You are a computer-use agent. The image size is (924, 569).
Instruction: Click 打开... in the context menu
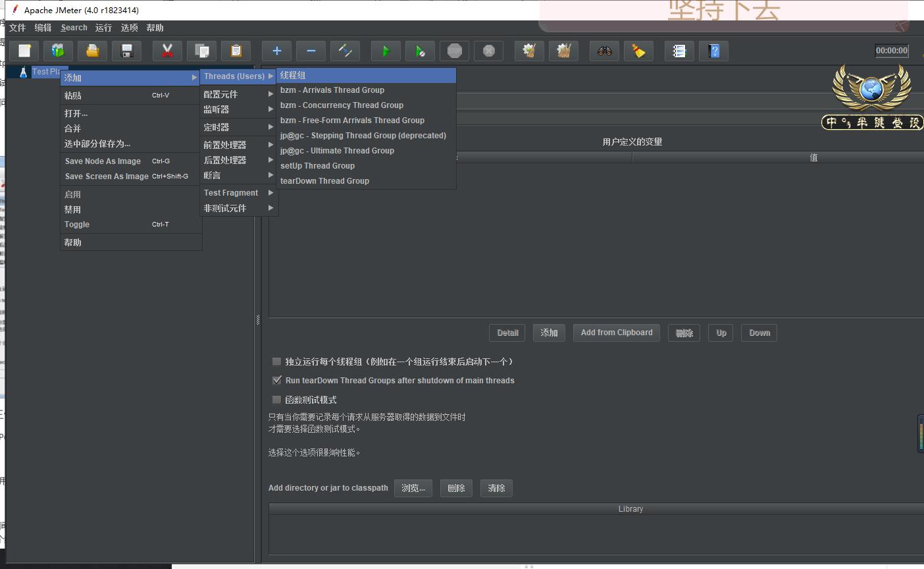point(130,113)
